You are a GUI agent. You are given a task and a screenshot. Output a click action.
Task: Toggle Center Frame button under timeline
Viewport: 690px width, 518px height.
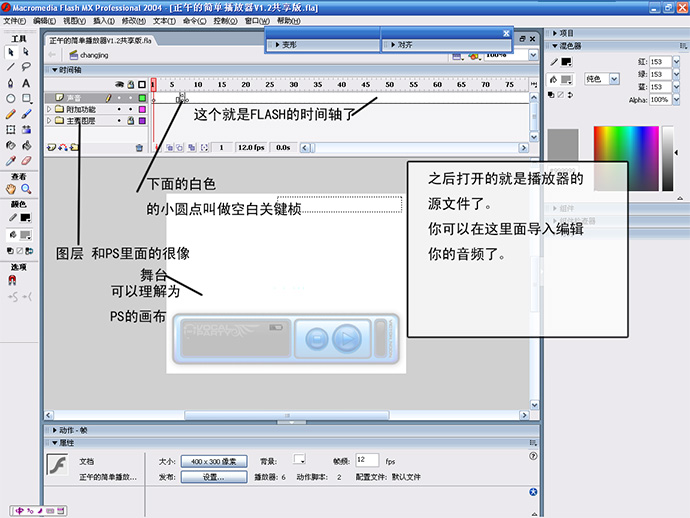click(156, 148)
